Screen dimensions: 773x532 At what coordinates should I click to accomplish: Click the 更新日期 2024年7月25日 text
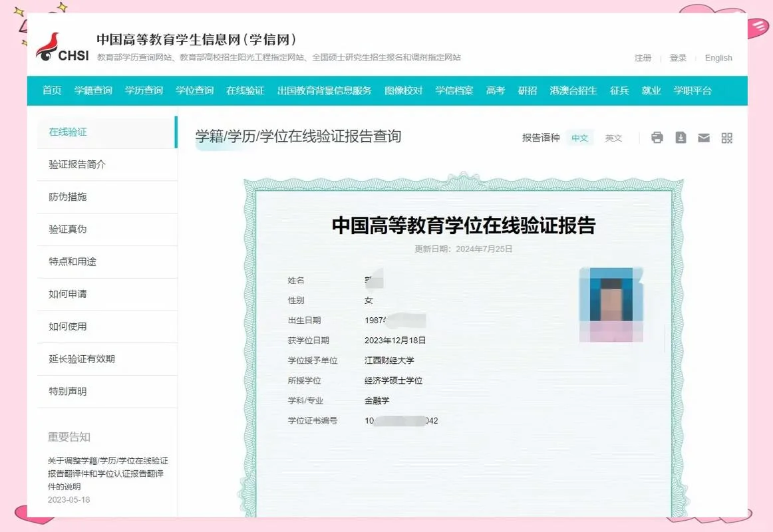tap(464, 249)
